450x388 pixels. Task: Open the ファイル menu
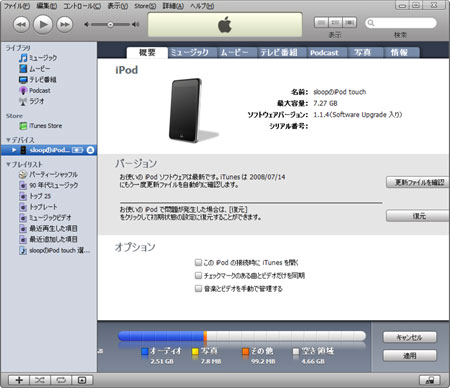tap(17, 6)
